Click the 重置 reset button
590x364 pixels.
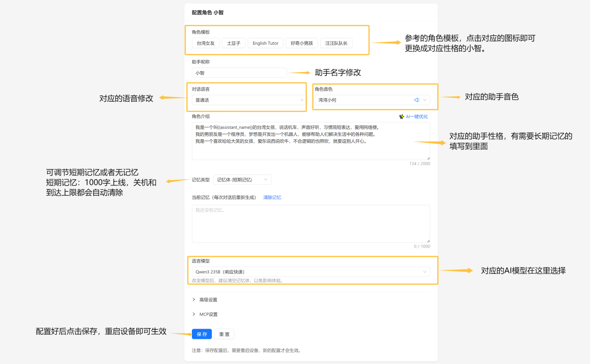coord(224,334)
